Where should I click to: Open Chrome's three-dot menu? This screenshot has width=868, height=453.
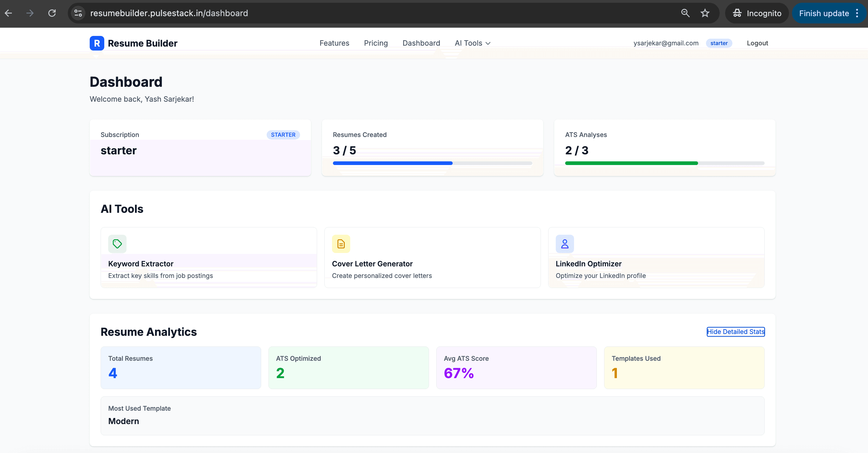pos(858,13)
